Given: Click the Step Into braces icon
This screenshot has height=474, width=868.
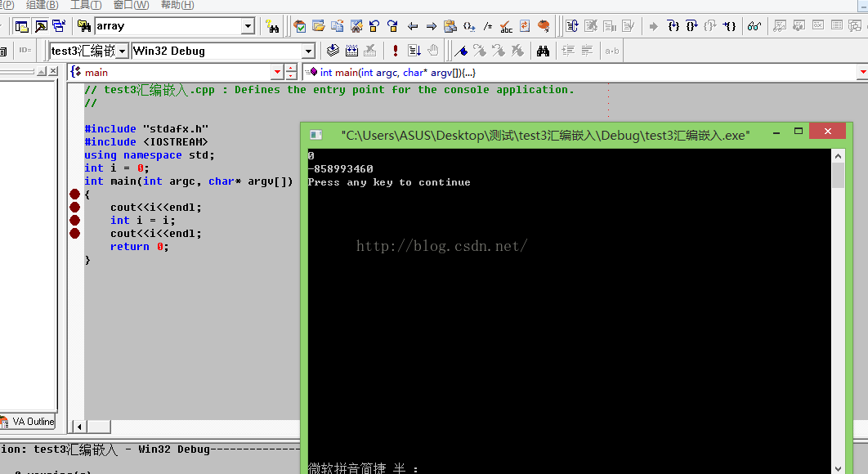Looking at the screenshot, I should (x=673, y=26).
